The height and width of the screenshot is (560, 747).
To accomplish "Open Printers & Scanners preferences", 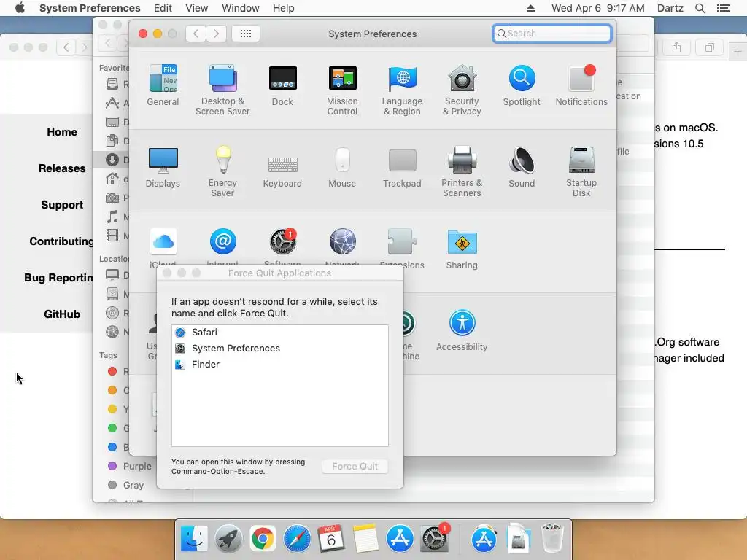I will (x=462, y=172).
